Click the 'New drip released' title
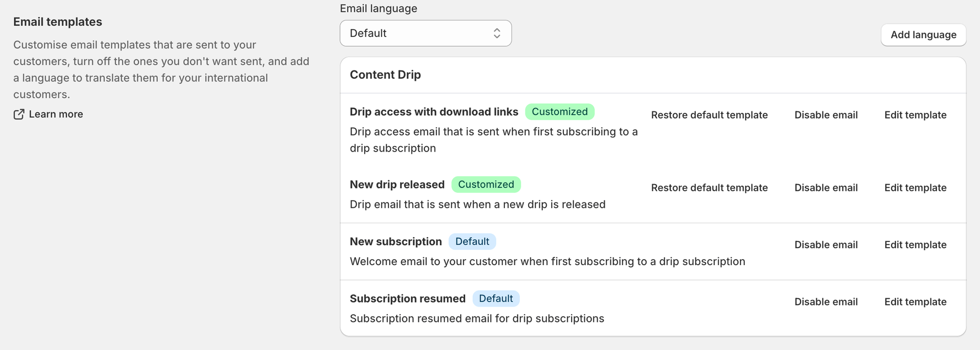This screenshot has width=980, height=350. (x=397, y=185)
